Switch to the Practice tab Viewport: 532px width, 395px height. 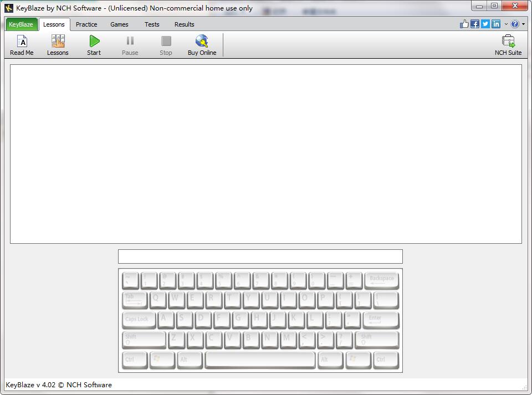pos(86,24)
